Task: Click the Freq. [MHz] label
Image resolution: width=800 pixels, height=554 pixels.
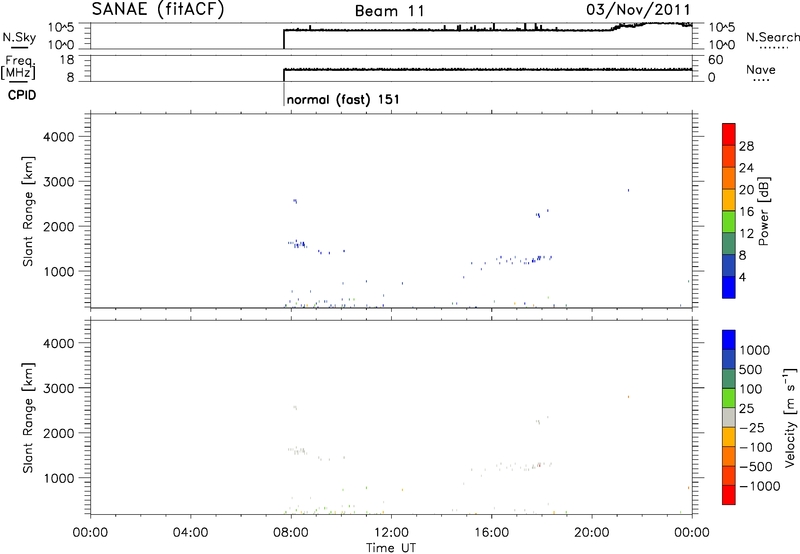Action: coord(18,67)
